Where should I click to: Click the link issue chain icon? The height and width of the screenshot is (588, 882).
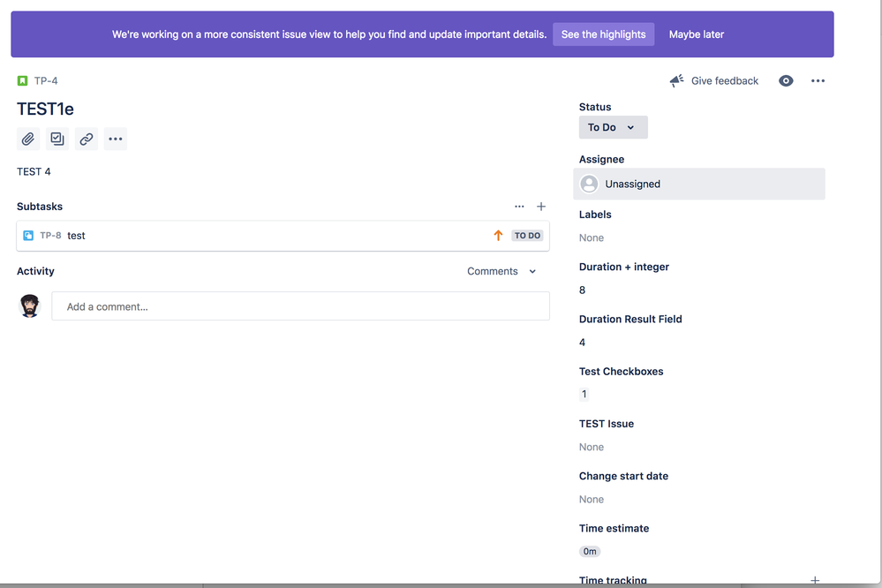point(86,139)
